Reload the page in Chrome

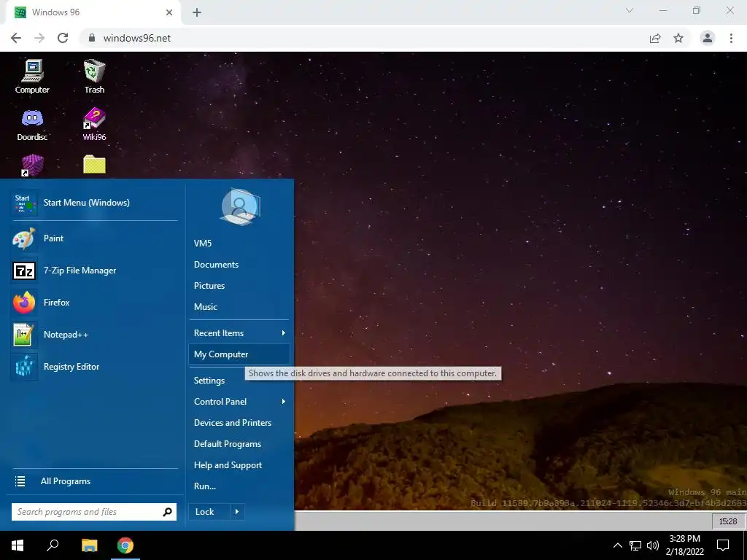[63, 38]
